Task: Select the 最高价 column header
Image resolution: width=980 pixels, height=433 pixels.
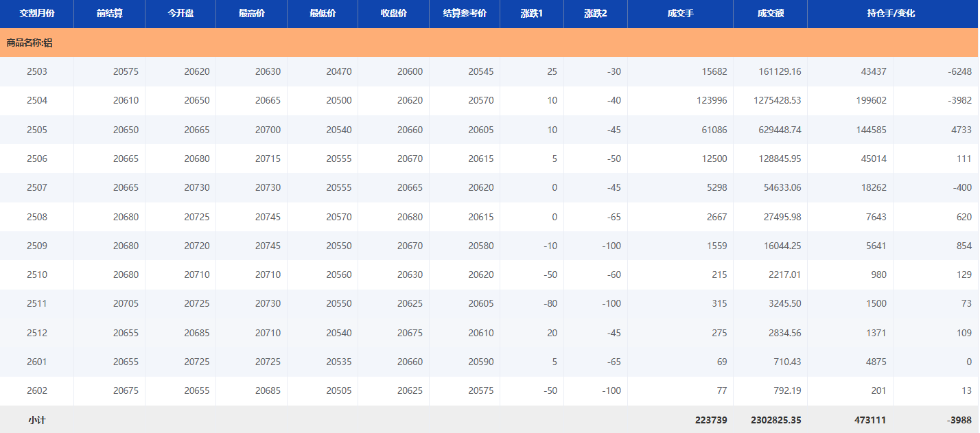Action: pos(252,14)
